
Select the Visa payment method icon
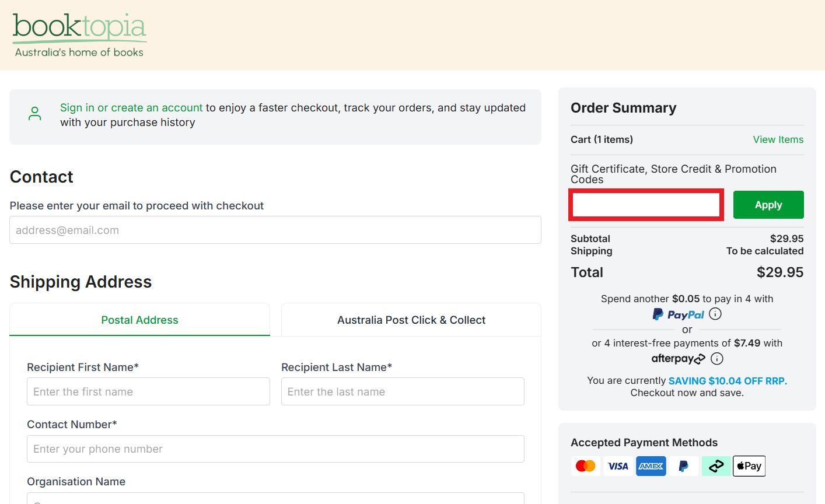[618, 466]
